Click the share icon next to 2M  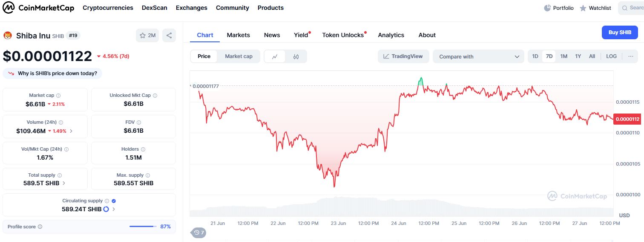pos(169,35)
